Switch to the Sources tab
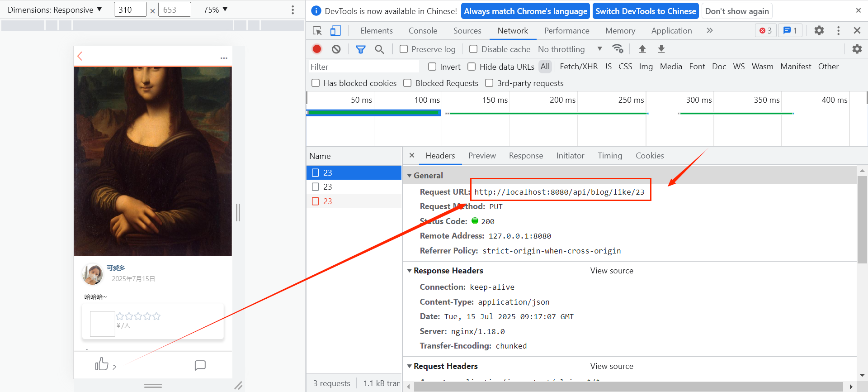Image resolution: width=868 pixels, height=392 pixels. 467,30
